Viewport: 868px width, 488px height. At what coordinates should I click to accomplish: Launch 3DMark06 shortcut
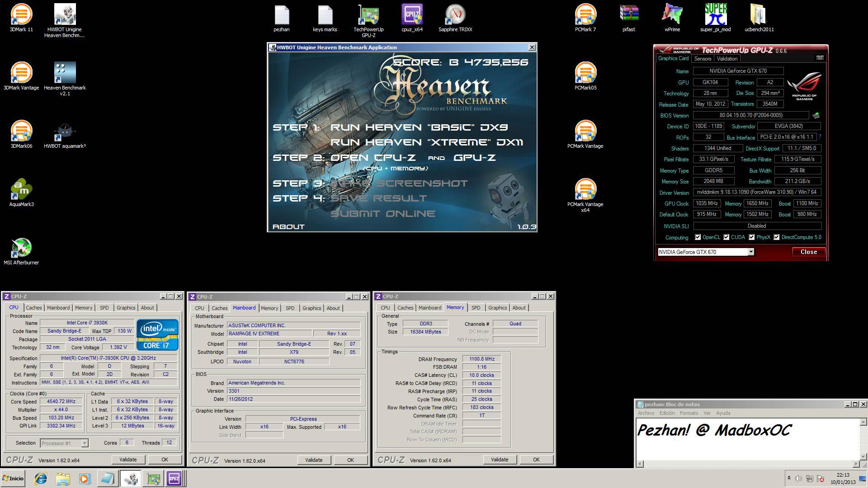click(21, 134)
